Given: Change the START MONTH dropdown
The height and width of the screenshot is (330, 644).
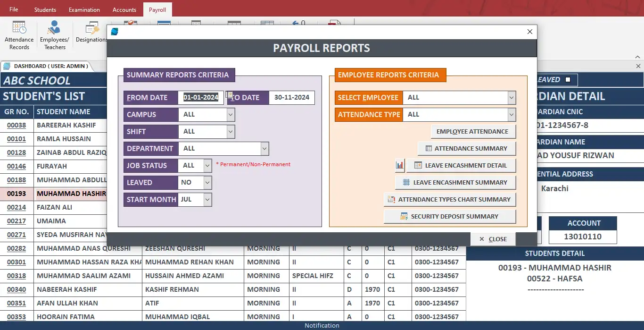Looking at the screenshot, I should pyautogui.click(x=208, y=199).
